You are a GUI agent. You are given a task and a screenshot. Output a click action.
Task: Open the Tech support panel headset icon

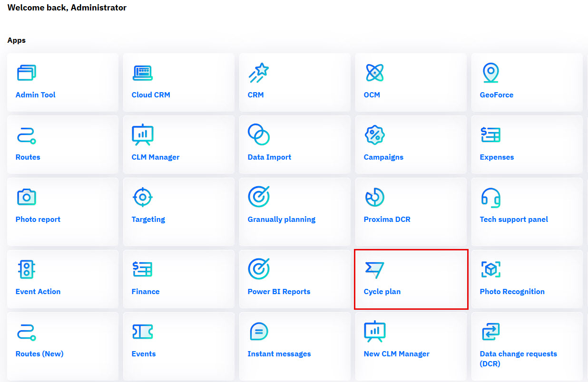(x=490, y=197)
